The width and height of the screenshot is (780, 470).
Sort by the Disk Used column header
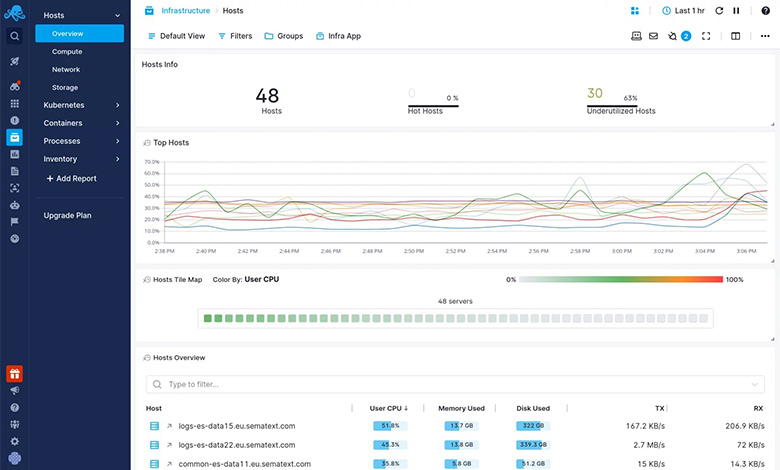533,408
